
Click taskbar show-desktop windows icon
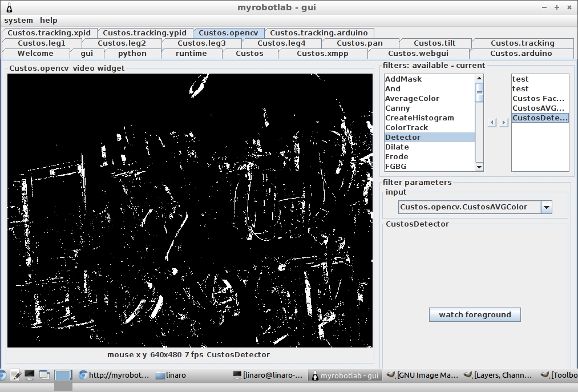(45, 375)
